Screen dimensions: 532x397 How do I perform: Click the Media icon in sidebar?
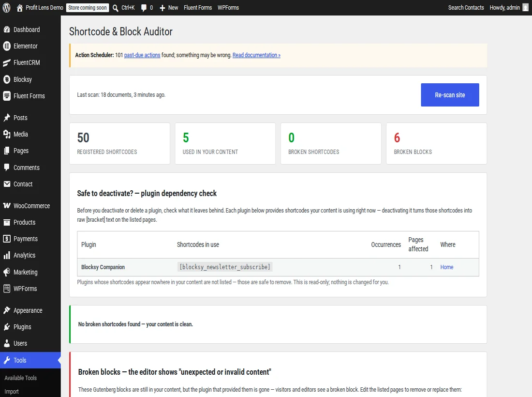[x=7, y=134]
